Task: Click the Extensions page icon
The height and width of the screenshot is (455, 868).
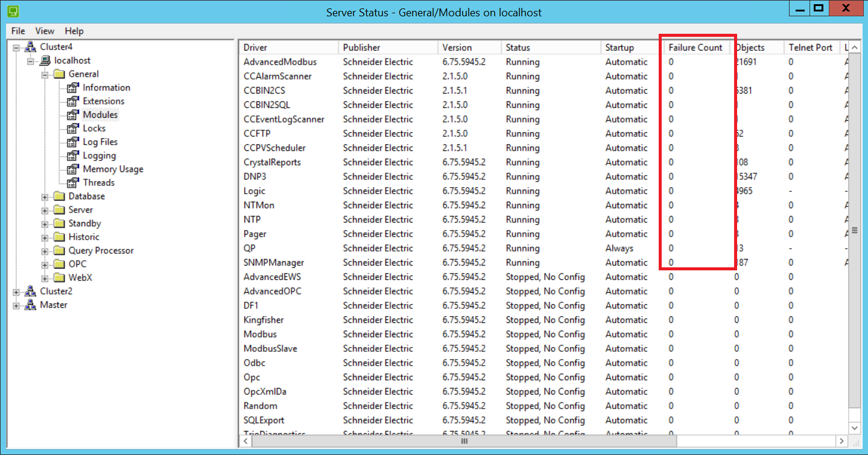Action: (x=73, y=101)
